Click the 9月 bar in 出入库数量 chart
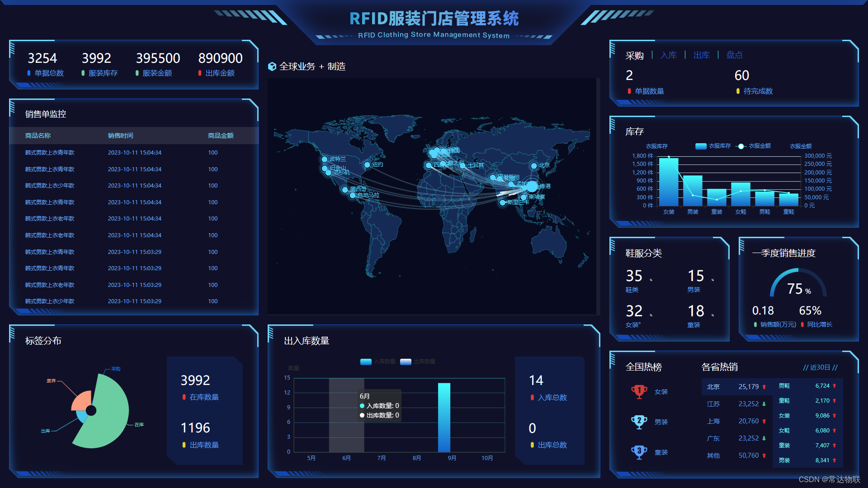The height and width of the screenshot is (488, 868). pyautogui.click(x=444, y=417)
